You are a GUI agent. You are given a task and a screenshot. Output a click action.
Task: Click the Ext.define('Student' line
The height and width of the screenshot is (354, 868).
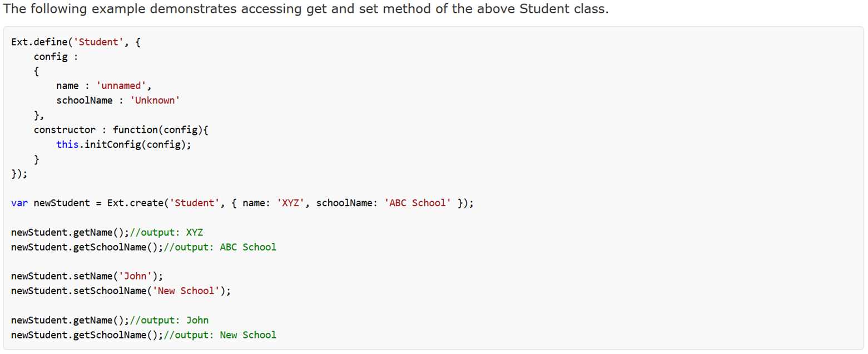[x=76, y=43]
